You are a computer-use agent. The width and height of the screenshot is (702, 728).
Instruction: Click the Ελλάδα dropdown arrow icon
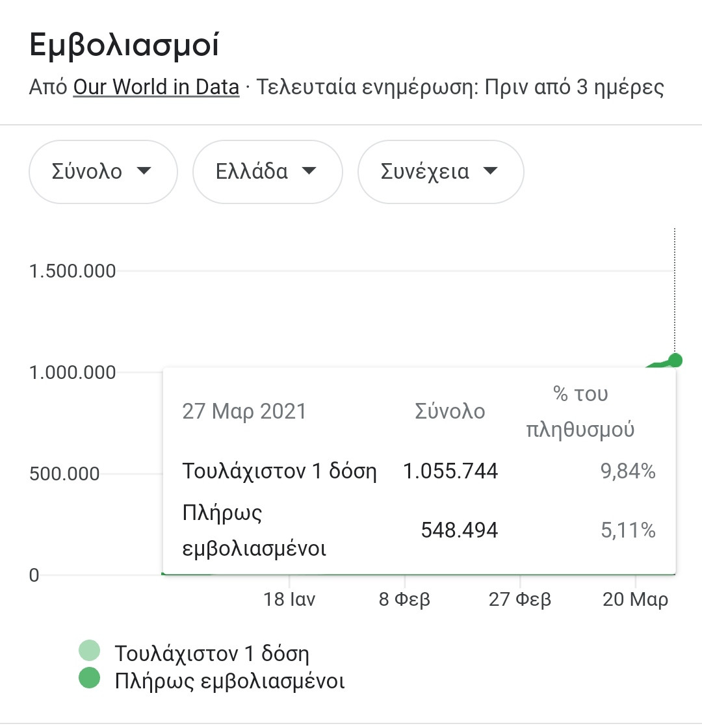pyautogui.click(x=309, y=172)
